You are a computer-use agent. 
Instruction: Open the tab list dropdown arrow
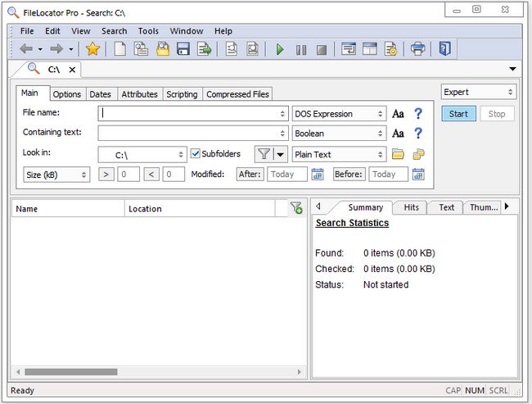click(x=512, y=69)
